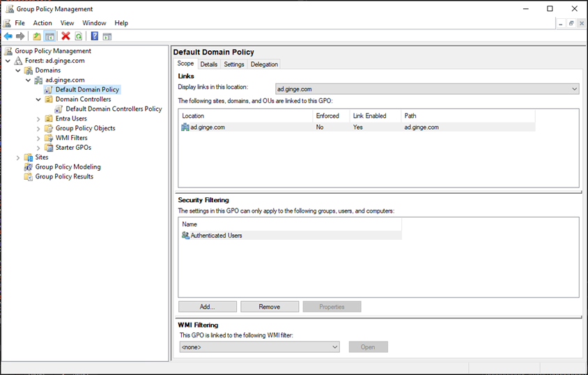Image resolution: width=588 pixels, height=375 pixels.
Task: Sort by the Path column header
Action: 468,116
